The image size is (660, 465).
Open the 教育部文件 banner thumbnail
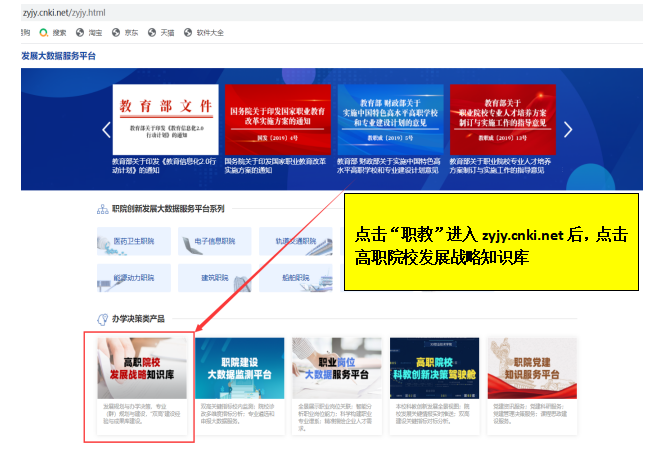coord(165,120)
